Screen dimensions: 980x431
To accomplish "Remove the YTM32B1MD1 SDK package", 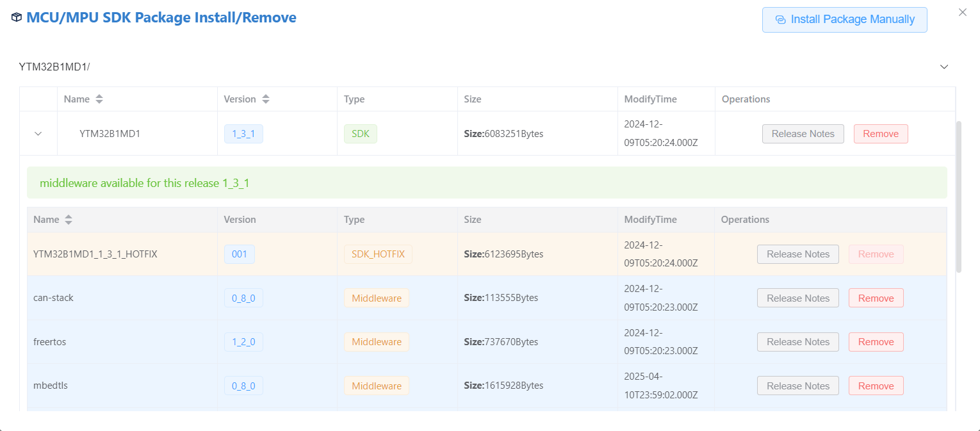I will [x=880, y=134].
